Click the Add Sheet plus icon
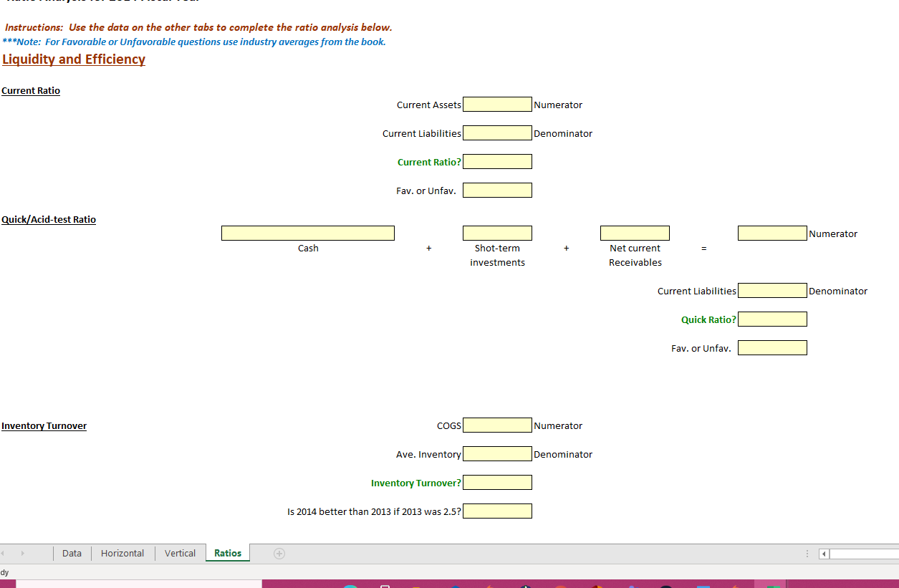Screen dimensions: 899x588 [x=279, y=553]
